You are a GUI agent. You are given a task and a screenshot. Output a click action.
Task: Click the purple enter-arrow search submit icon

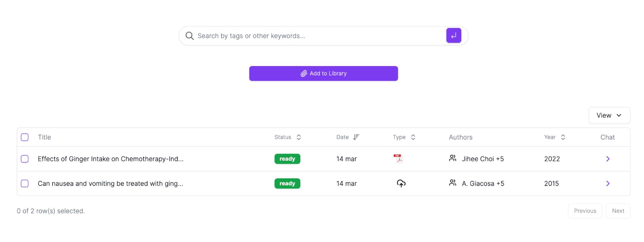[453, 35]
